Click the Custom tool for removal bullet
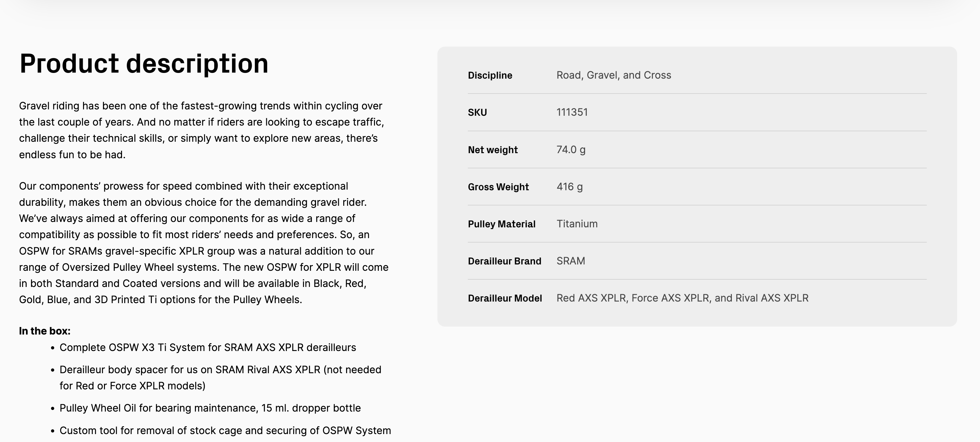 (x=225, y=430)
